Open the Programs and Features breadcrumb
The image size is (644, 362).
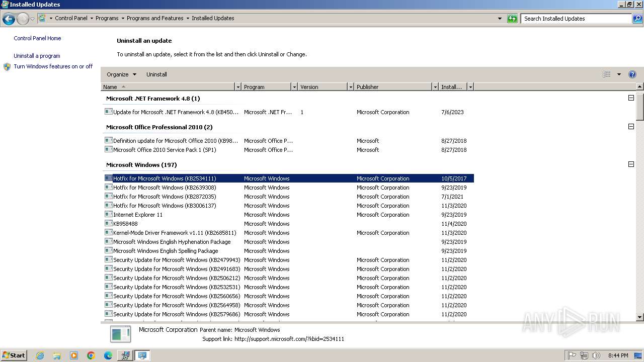(155, 18)
